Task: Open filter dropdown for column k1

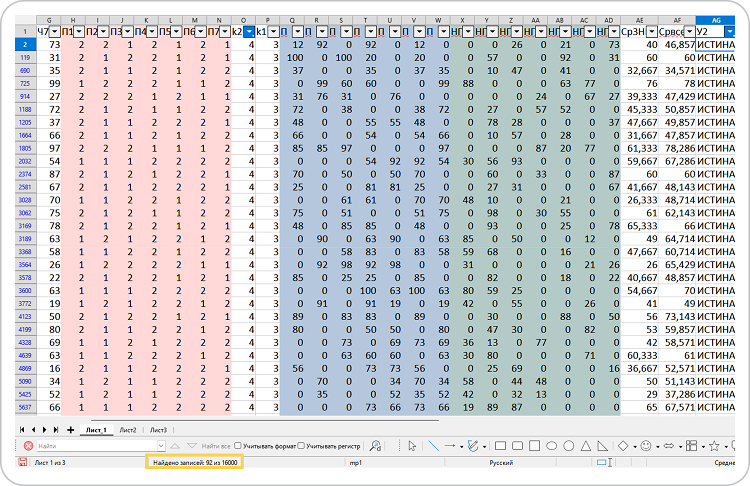Action: click(x=273, y=32)
